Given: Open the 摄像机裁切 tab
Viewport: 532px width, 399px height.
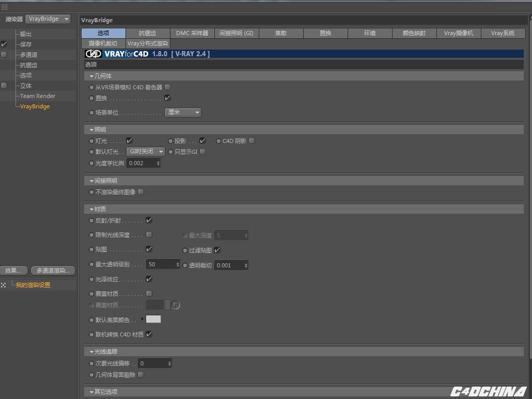Looking at the screenshot, I should point(103,43).
